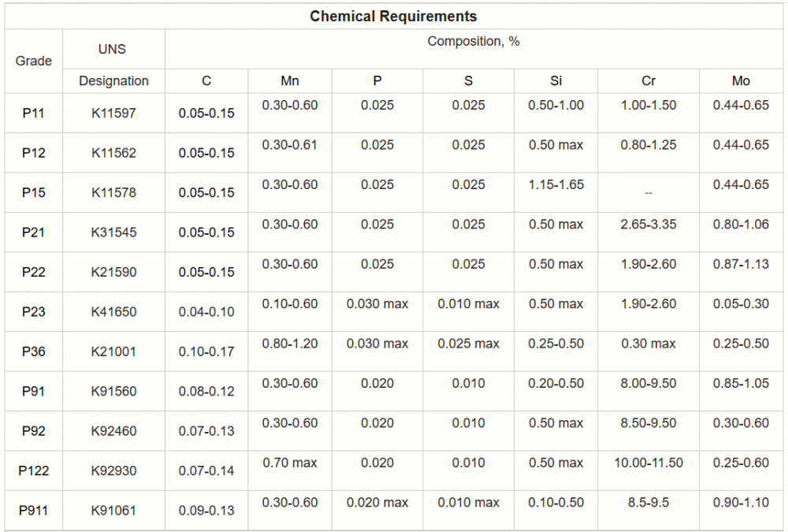Select the P12 manganese value 0.30-0.61
The image size is (788, 532).
click(x=290, y=145)
